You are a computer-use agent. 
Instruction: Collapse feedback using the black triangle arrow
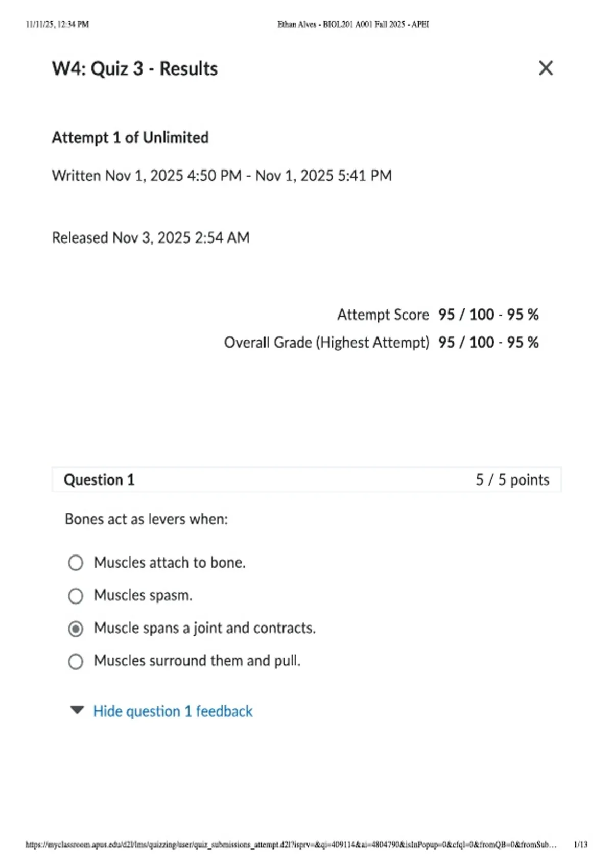pyautogui.click(x=77, y=710)
